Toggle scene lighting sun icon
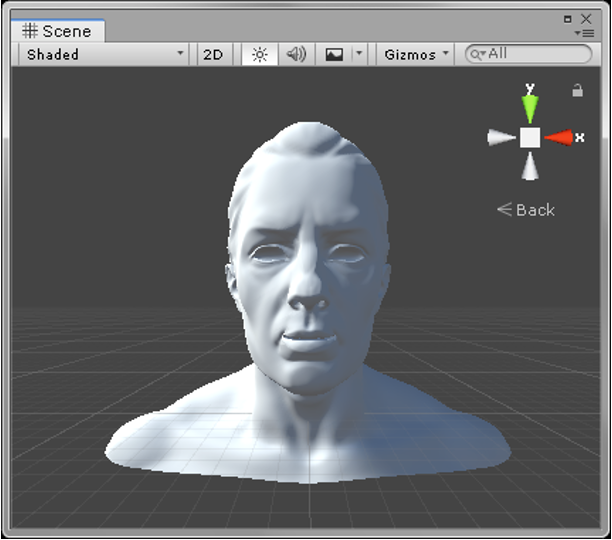This screenshot has height=540, width=612. pyautogui.click(x=260, y=54)
